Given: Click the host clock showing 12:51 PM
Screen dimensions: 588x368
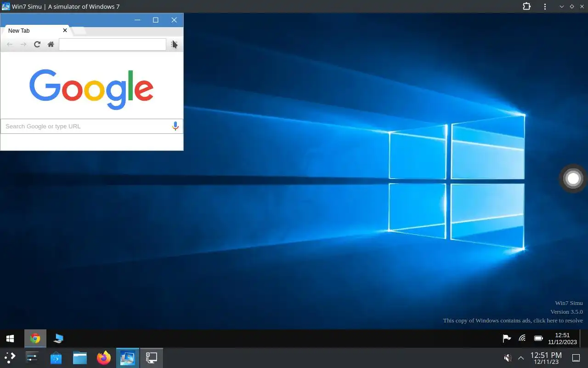Looking at the screenshot, I should coord(546,358).
